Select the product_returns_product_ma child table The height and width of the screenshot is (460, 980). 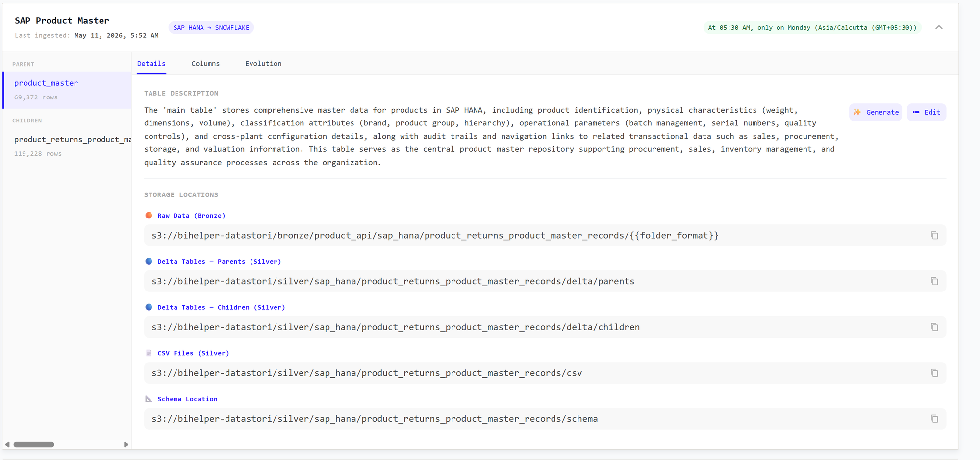[x=67, y=146]
